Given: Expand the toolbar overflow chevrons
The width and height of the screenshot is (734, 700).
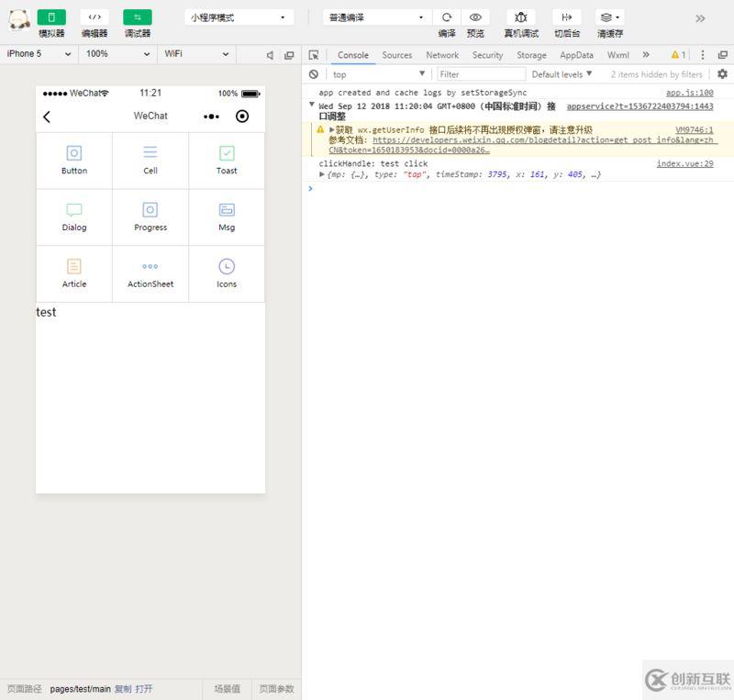Looking at the screenshot, I should pyautogui.click(x=700, y=18).
